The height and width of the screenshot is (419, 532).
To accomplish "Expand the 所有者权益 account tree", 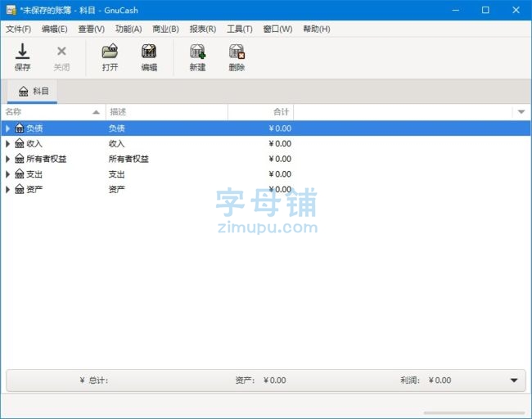I will (x=7, y=159).
